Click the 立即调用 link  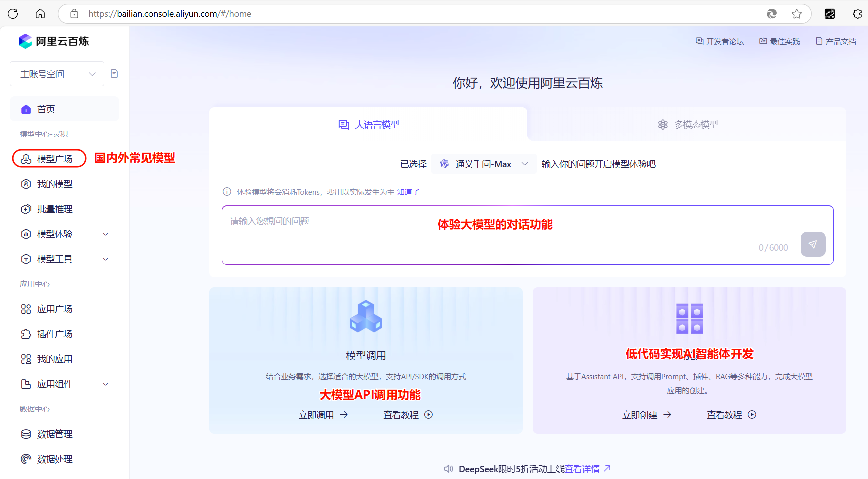[323, 415]
